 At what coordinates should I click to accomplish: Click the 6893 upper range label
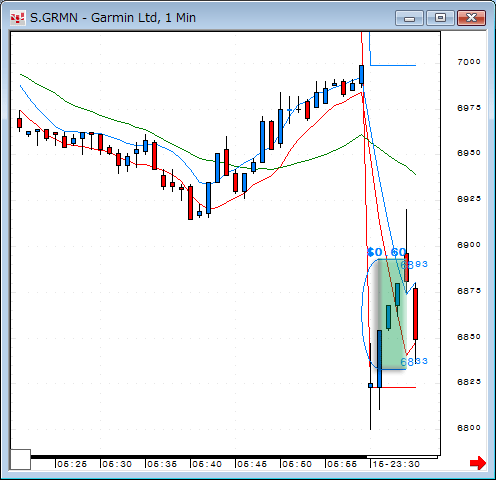click(x=414, y=264)
